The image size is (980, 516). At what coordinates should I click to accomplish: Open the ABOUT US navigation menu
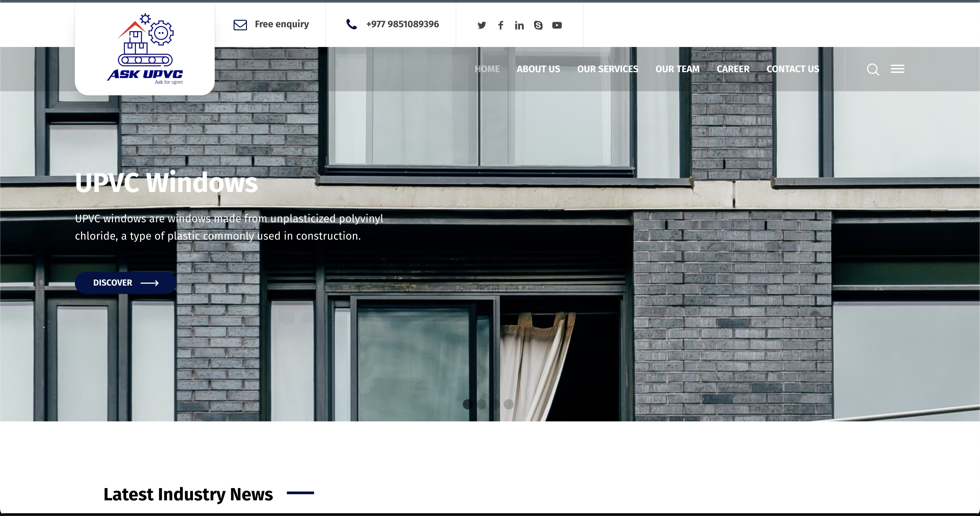pyautogui.click(x=538, y=69)
